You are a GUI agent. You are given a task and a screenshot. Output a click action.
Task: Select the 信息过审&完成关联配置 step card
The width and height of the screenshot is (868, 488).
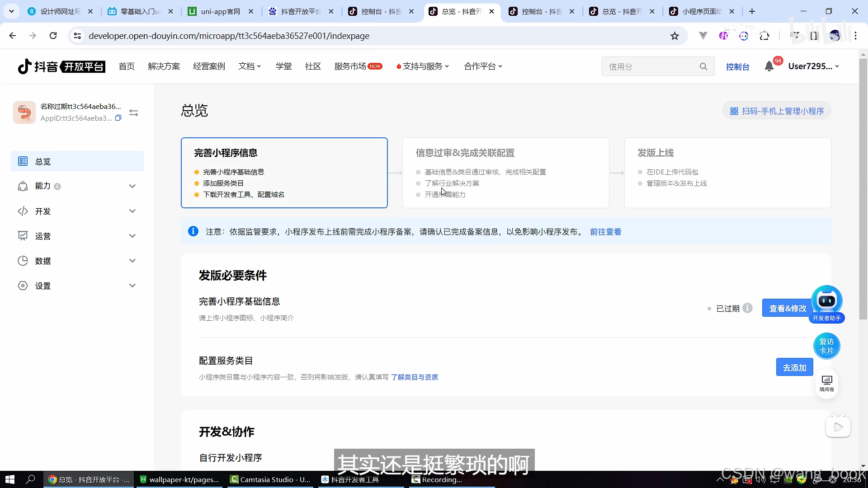pyautogui.click(x=505, y=173)
